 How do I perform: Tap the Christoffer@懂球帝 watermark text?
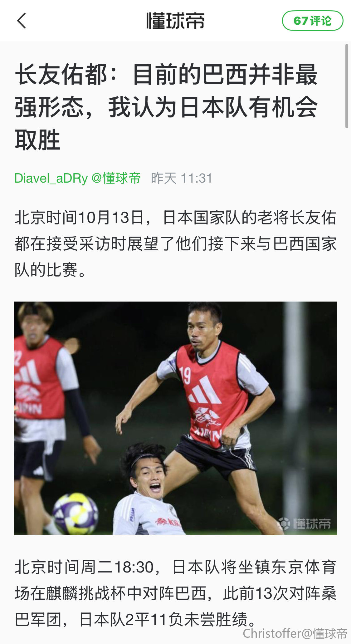(295, 634)
